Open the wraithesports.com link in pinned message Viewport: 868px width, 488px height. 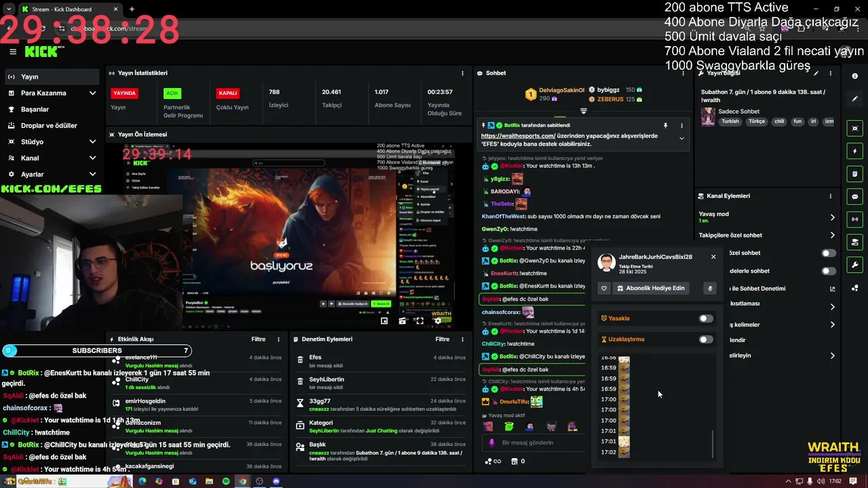519,136
